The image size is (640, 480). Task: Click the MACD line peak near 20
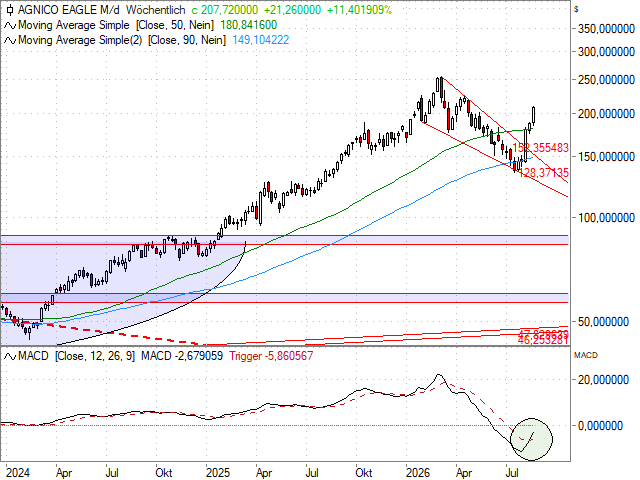coord(439,375)
